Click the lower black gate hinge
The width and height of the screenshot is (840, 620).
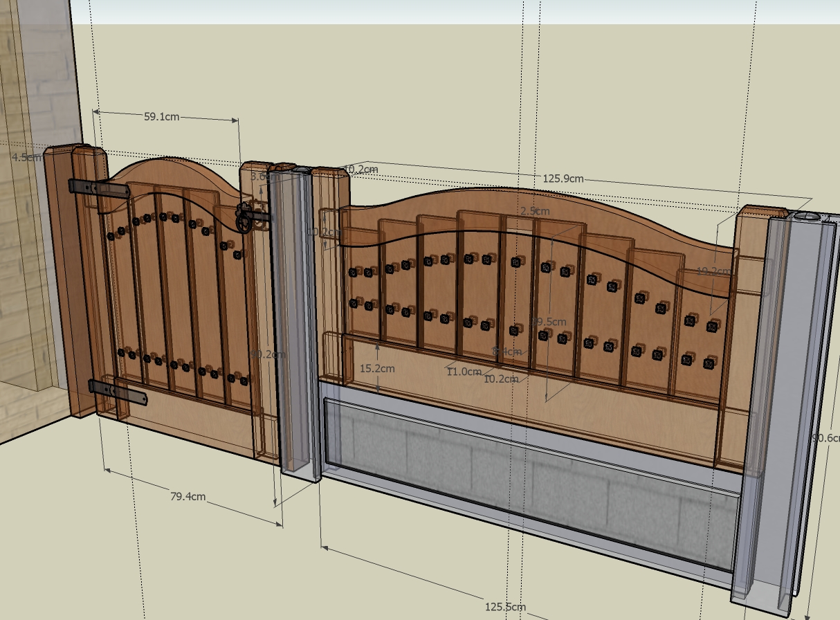pos(118,392)
